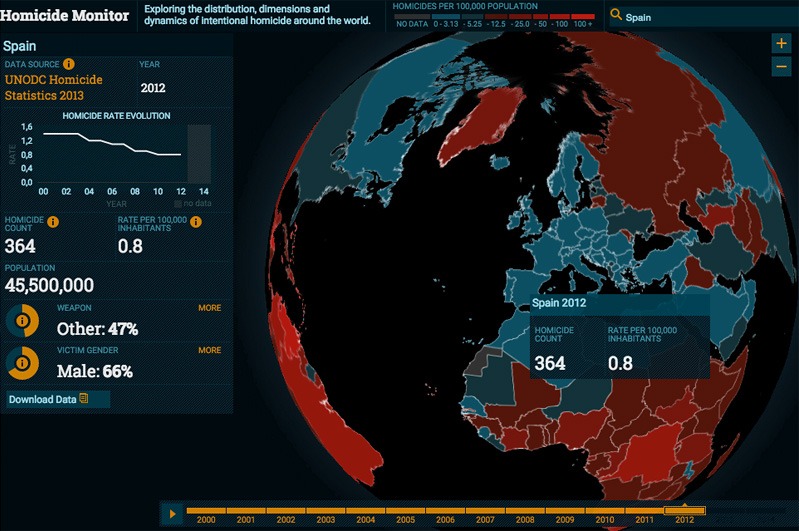Click the Spain 2012 tooltip title
This screenshot has width=799, height=531.
click(559, 303)
